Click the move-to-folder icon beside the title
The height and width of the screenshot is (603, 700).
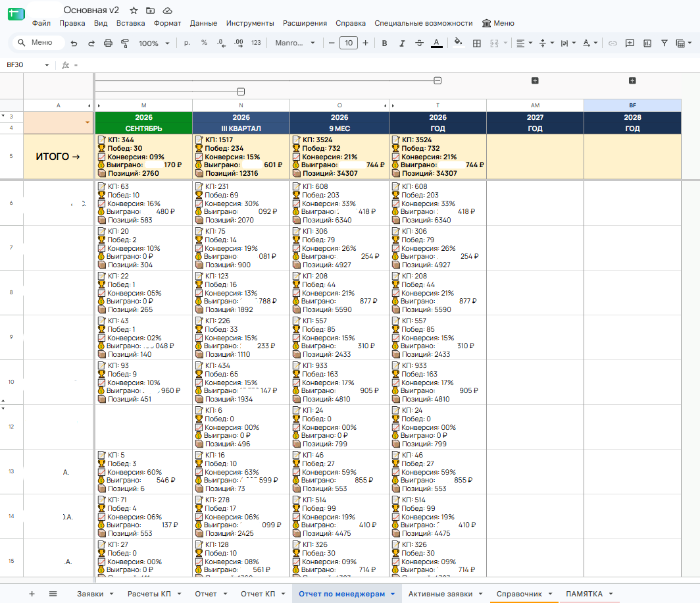[151, 11]
